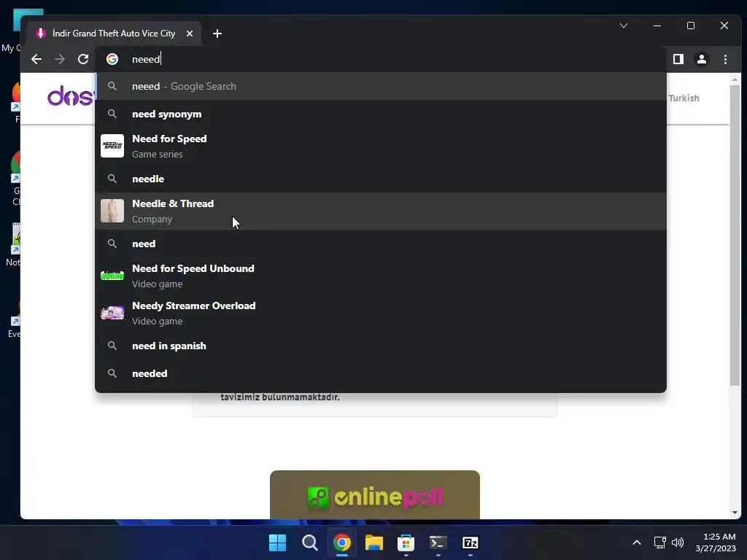747x560 pixels.
Task: Click the Needle & Thread thumbnail image
Action: click(x=112, y=211)
